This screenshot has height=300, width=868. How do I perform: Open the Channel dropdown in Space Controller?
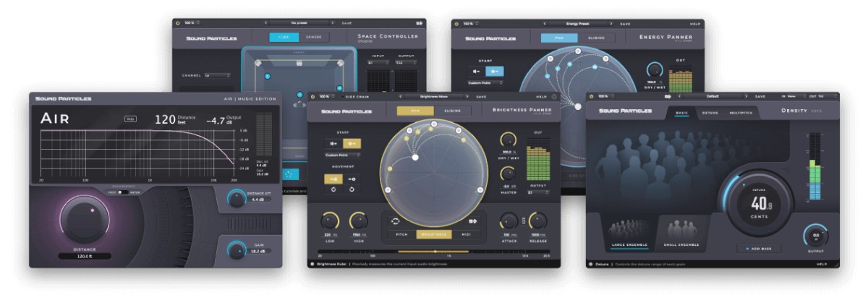click(x=217, y=74)
